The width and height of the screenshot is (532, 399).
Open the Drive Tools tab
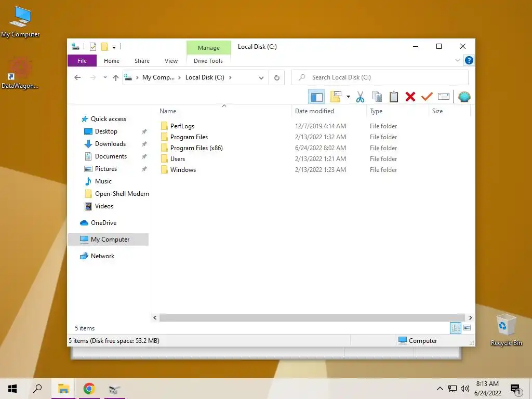[208, 61]
